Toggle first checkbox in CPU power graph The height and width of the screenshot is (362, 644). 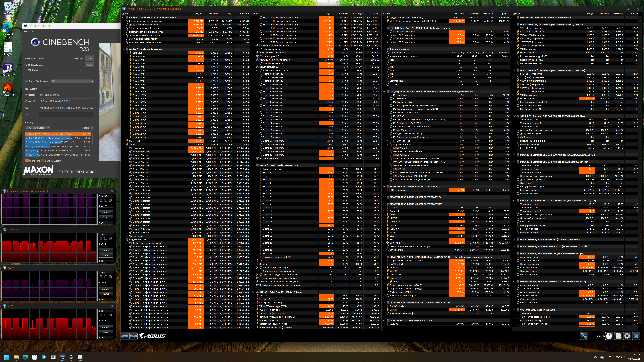click(x=101, y=200)
